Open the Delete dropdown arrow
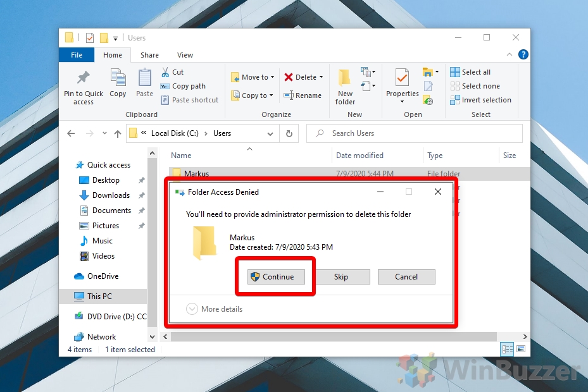 click(321, 77)
